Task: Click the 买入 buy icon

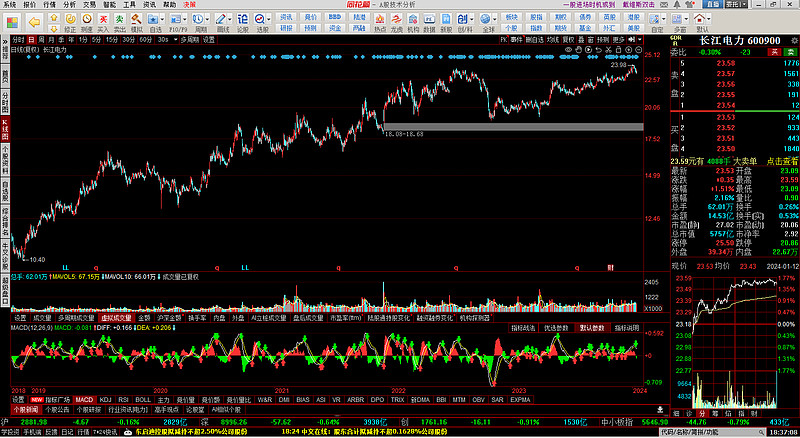Action: [104, 22]
